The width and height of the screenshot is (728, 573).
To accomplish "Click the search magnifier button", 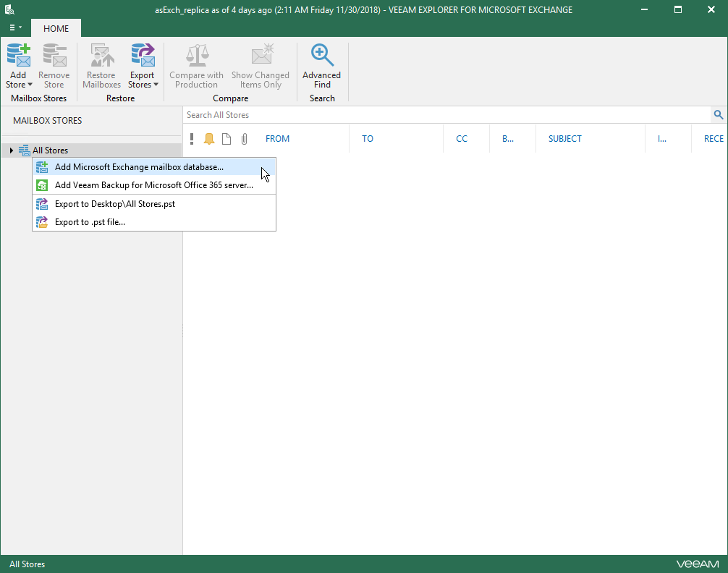I will pos(719,115).
